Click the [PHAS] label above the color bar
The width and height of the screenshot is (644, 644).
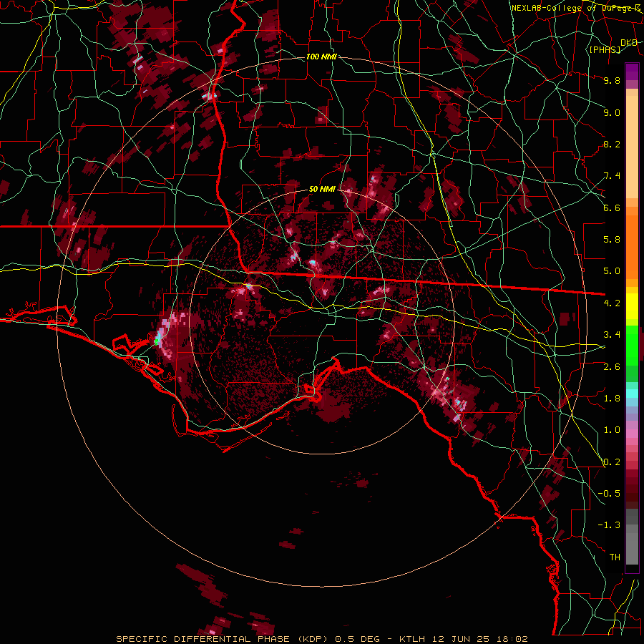(605, 49)
